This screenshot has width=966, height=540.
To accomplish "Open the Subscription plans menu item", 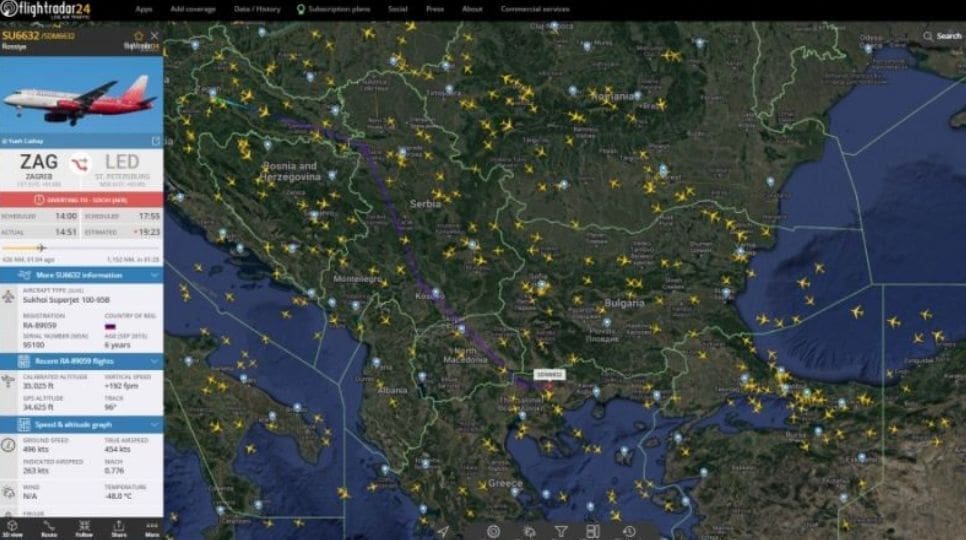I will (334, 9).
